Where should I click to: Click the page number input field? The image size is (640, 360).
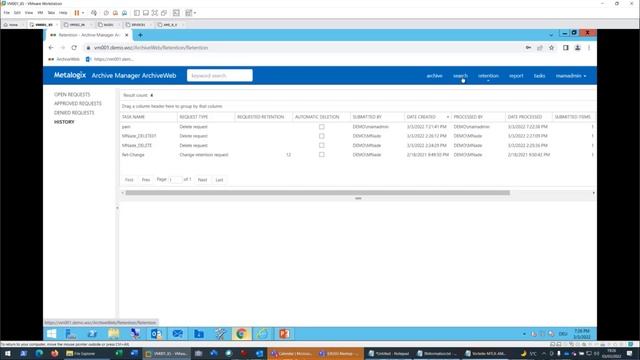point(175,180)
